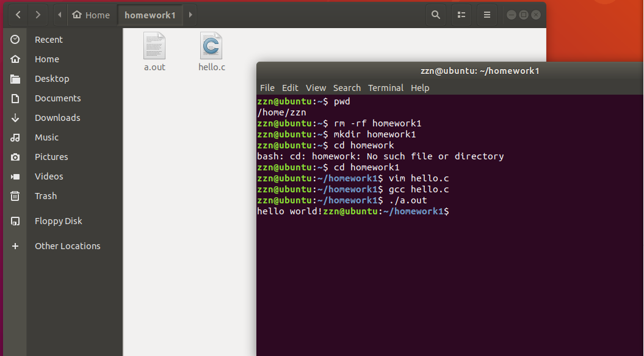Click the 'pwd' command line
644x356 pixels.
pos(303,101)
